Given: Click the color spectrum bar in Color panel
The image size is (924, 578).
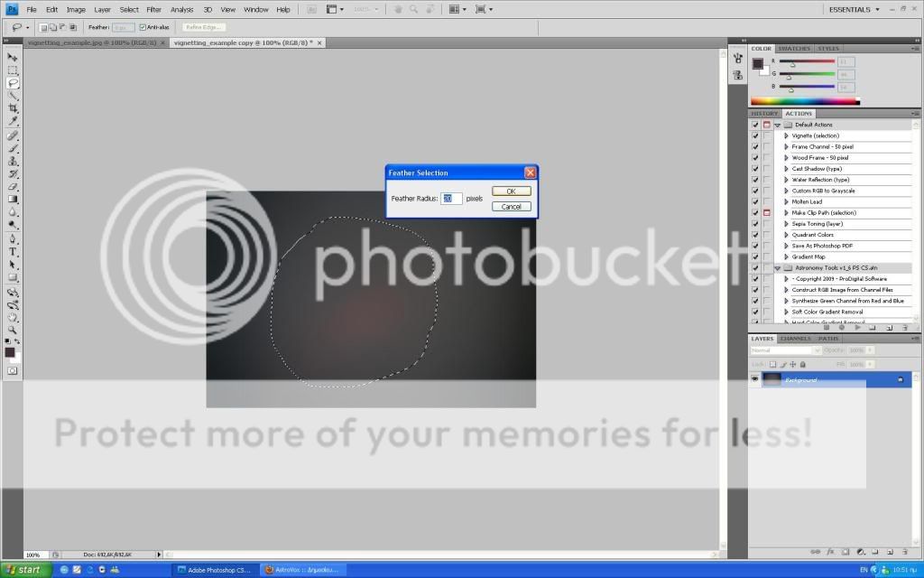Looking at the screenshot, I should click(x=805, y=100).
